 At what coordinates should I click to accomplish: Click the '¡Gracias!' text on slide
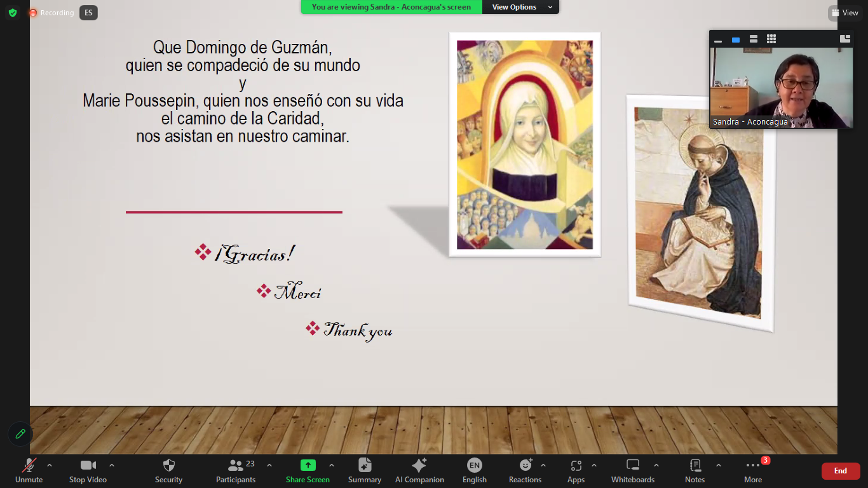click(255, 254)
